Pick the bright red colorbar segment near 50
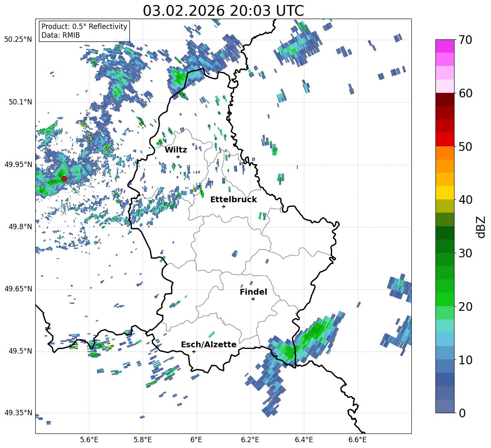Viewport: 491px width, 448px height. 445,140
